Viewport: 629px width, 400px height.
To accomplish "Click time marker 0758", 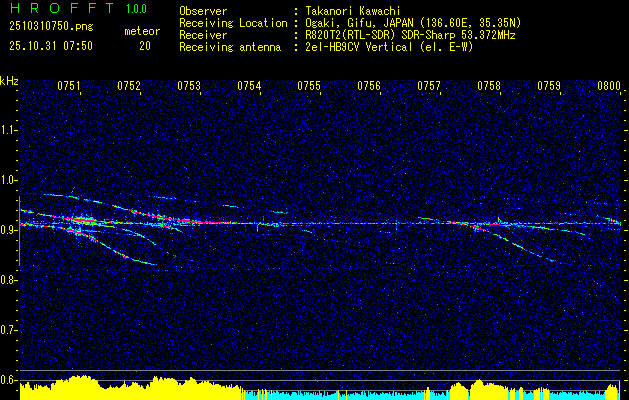I will tap(489, 86).
